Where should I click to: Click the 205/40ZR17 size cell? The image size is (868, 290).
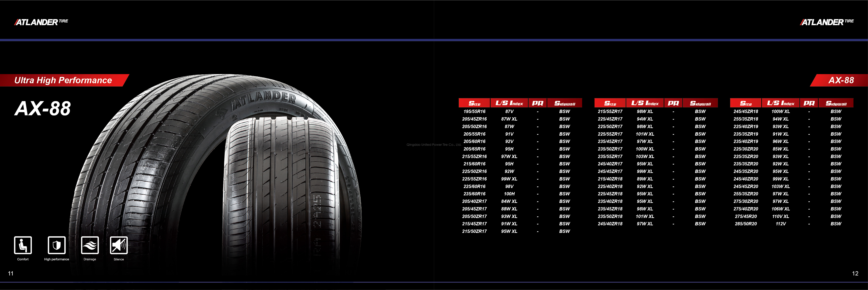click(x=475, y=201)
